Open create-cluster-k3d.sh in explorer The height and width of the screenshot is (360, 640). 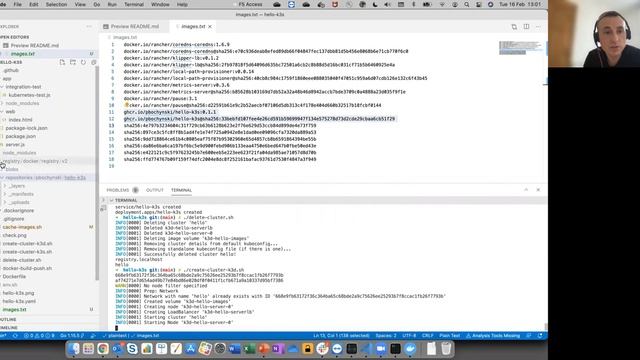[x=27, y=243]
